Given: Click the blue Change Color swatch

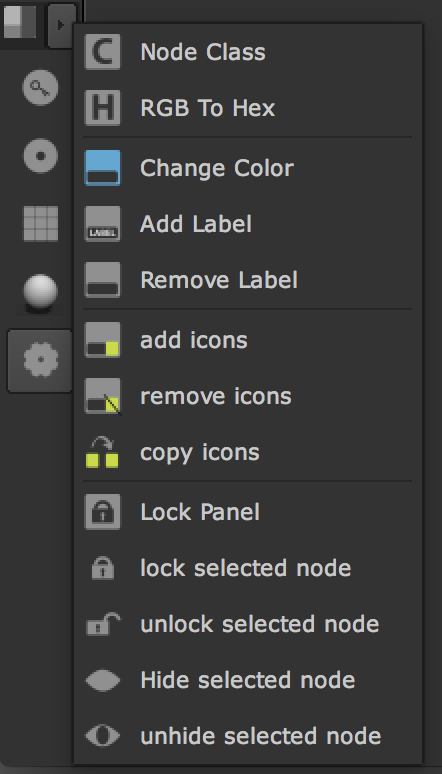Looking at the screenshot, I should pyautogui.click(x=103, y=168).
